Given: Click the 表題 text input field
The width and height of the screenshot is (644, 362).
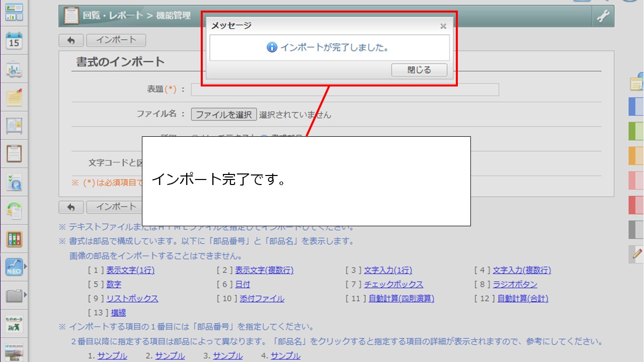Looking at the screenshot, I should click(x=345, y=89).
